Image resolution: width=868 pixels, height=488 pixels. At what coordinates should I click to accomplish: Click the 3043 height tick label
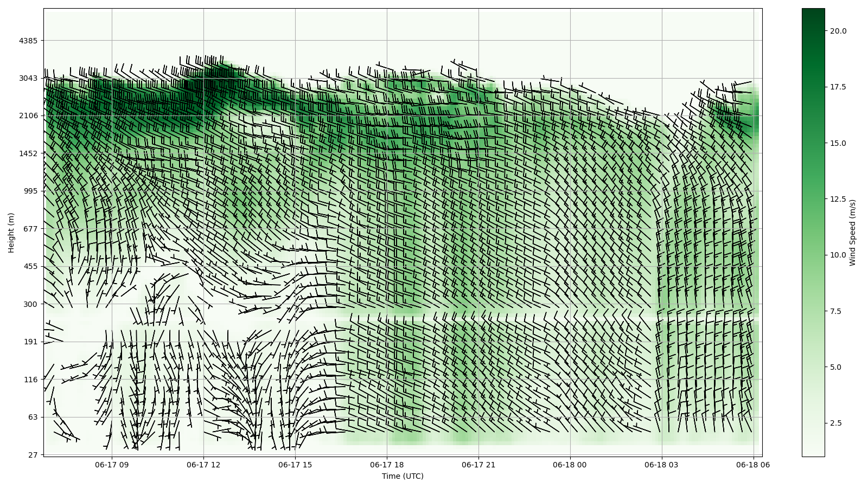coord(28,78)
